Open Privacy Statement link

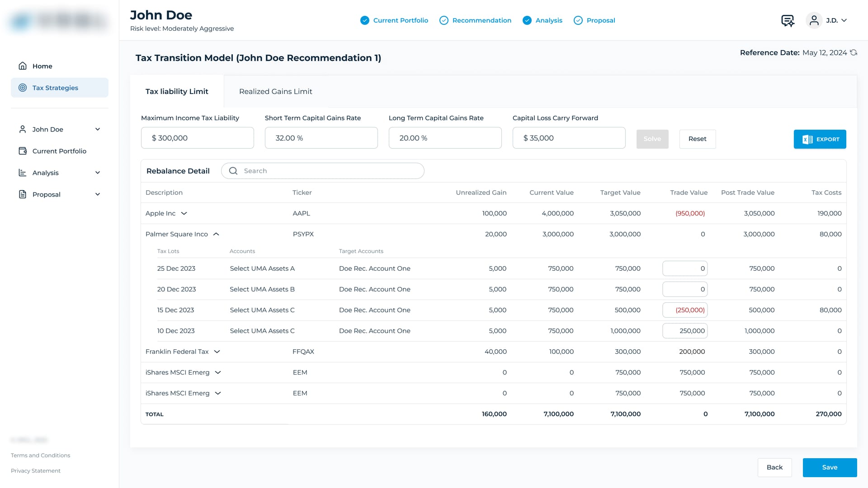36,471
